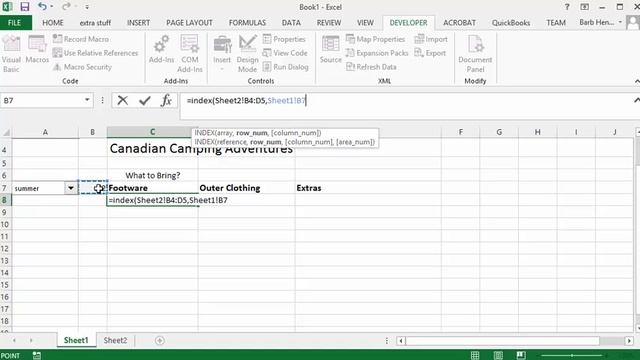Click Run Dialog button
The height and width of the screenshot is (360, 640).
[285, 67]
